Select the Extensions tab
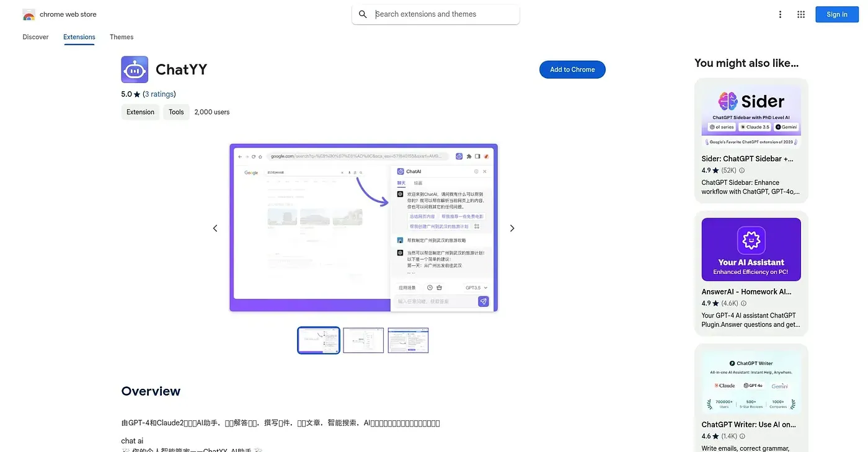This screenshot has width=868, height=452. pyautogui.click(x=79, y=37)
